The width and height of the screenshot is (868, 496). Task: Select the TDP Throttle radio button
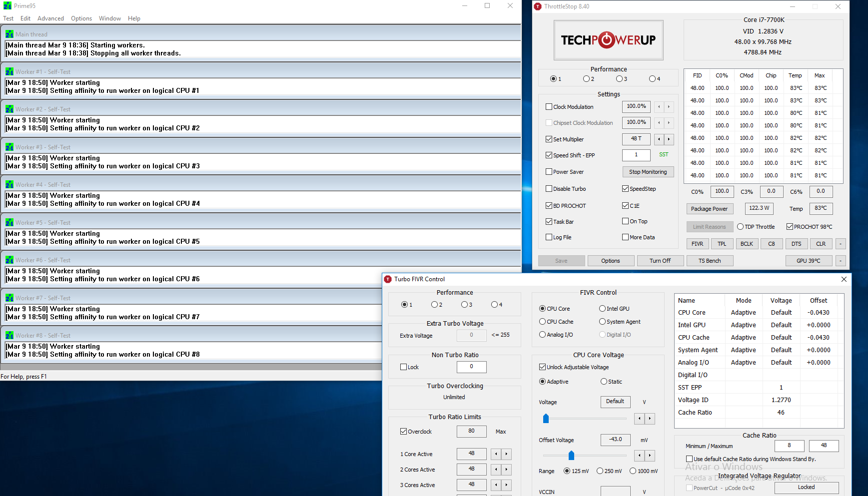coord(741,227)
